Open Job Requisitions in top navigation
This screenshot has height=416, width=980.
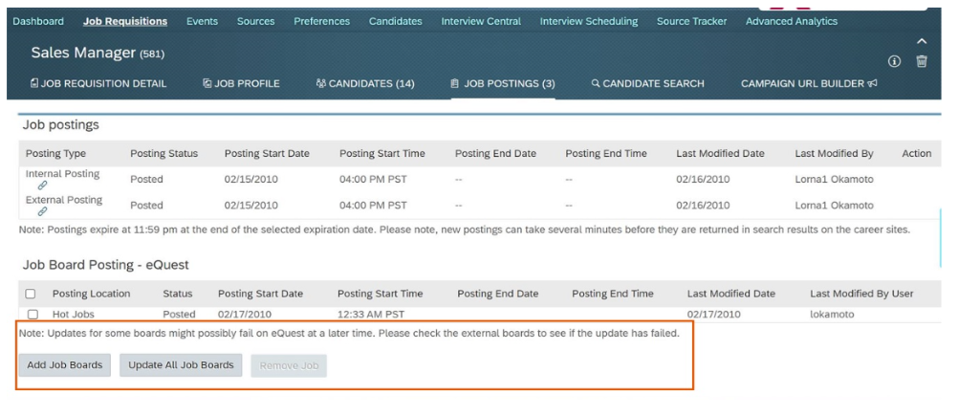(125, 21)
